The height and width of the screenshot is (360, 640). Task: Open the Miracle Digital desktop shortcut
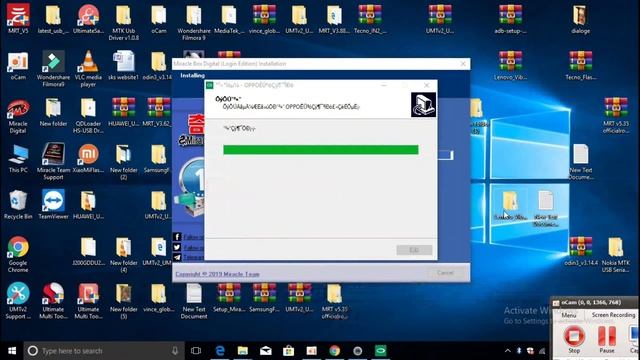coord(18,115)
